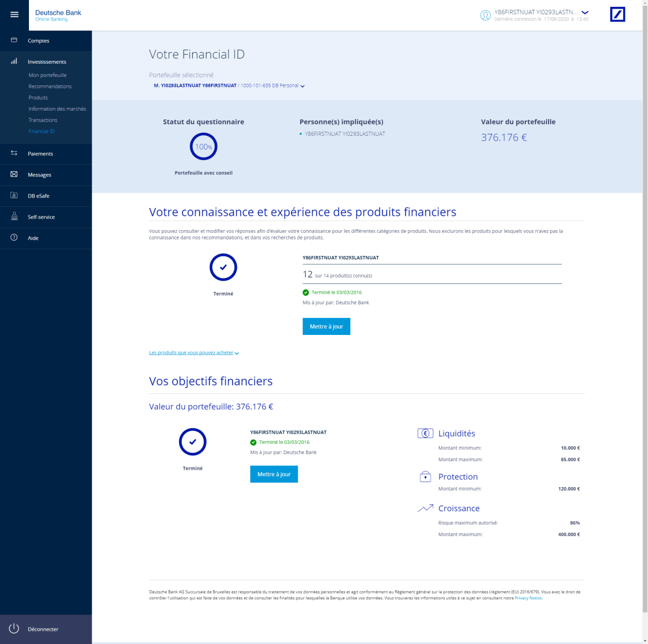Click 'Valeur du portefeuille: 376.176 €' heading
Image resolution: width=648 pixels, height=644 pixels.
[211, 407]
